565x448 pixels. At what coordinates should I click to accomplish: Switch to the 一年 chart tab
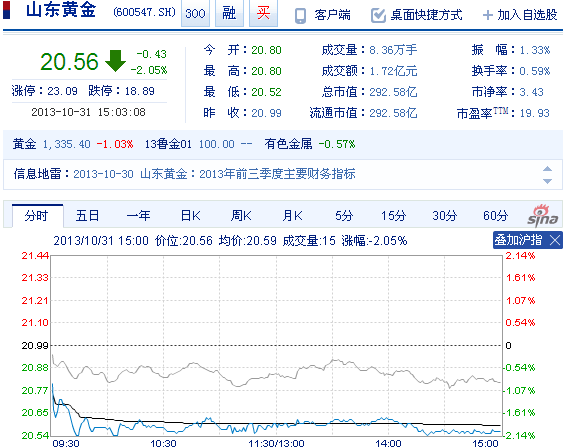pyautogui.click(x=138, y=216)
